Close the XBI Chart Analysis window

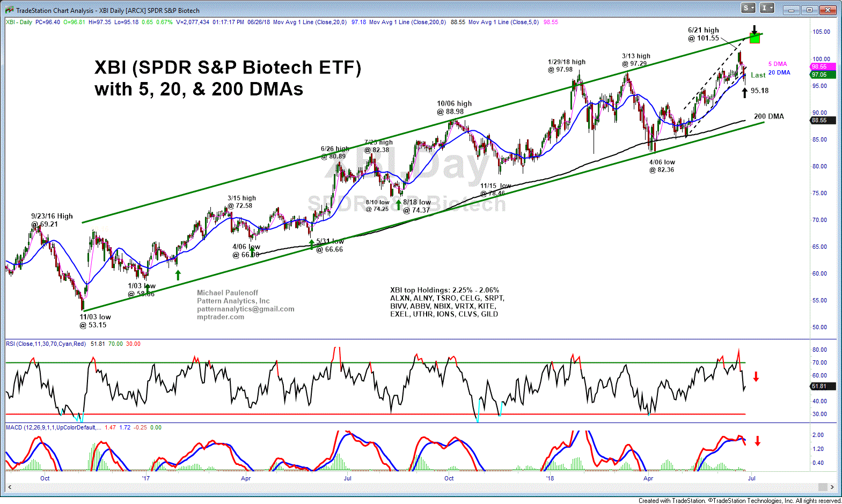[828, 10]
